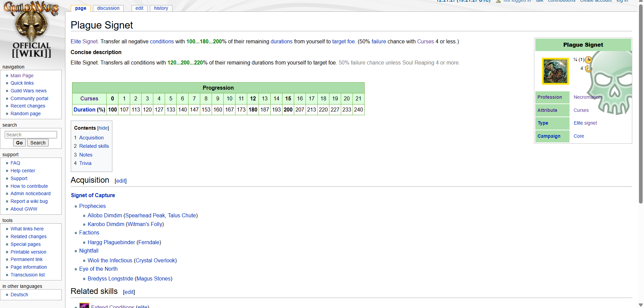Open Curses link in Progression table
This screenshot has height=308, width=644.
pos(89,98)
